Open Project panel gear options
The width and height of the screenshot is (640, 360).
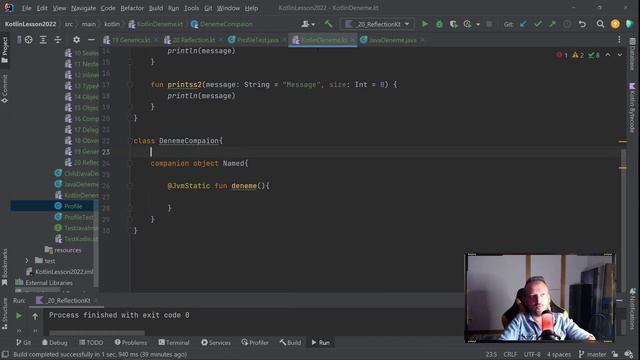[76, 40]
